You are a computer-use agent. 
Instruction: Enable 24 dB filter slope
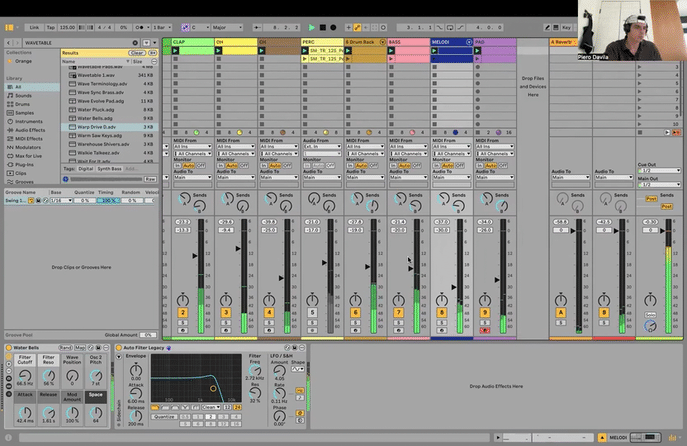point(237,407)
